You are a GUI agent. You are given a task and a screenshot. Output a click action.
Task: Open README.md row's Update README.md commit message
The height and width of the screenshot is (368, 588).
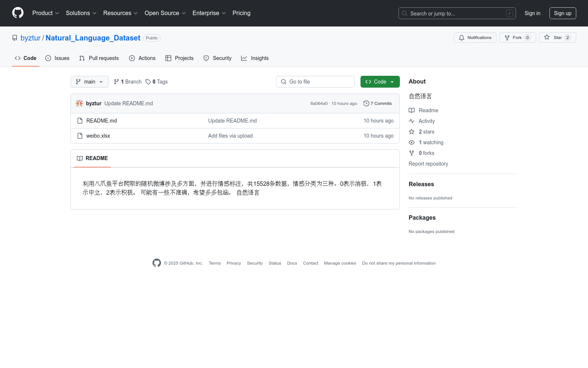(x=233, y=121)
